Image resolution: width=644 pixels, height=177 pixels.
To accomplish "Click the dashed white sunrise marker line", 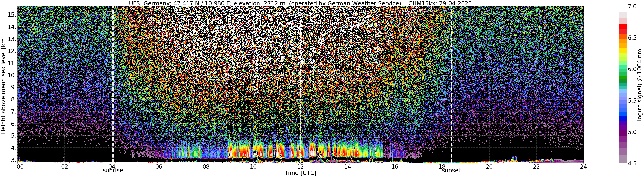I will pos(113,85).
